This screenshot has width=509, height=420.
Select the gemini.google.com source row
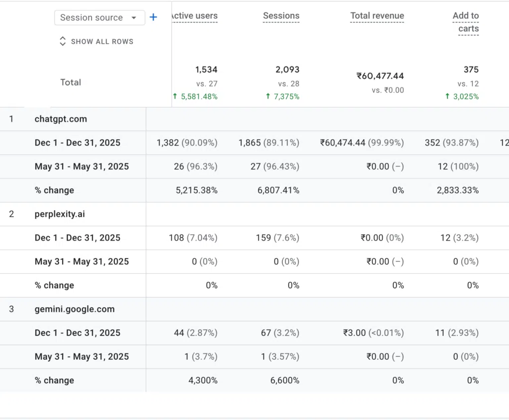coord(254,309)
